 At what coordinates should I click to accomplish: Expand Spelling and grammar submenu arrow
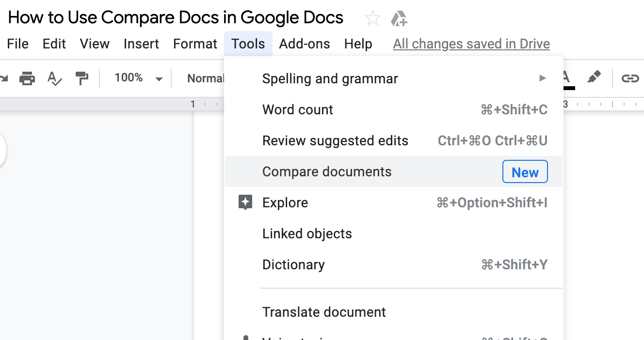pyautogui.click(x=543, y=78)
